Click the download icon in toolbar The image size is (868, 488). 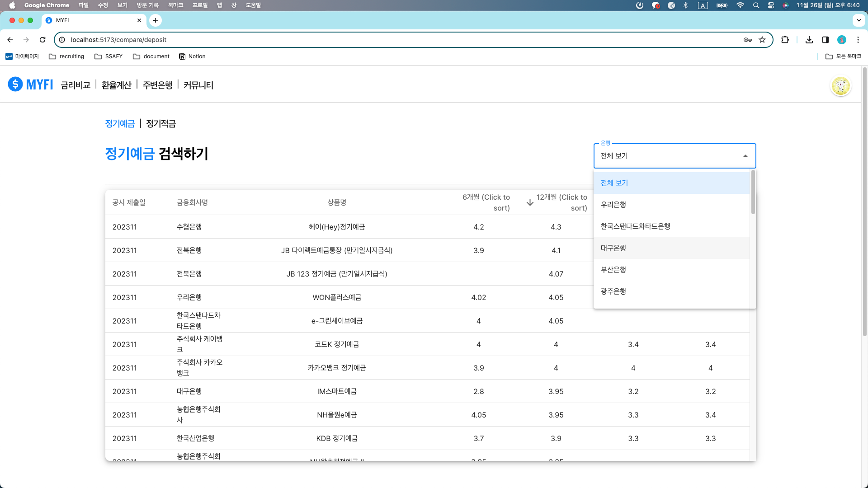click(809, 40)
